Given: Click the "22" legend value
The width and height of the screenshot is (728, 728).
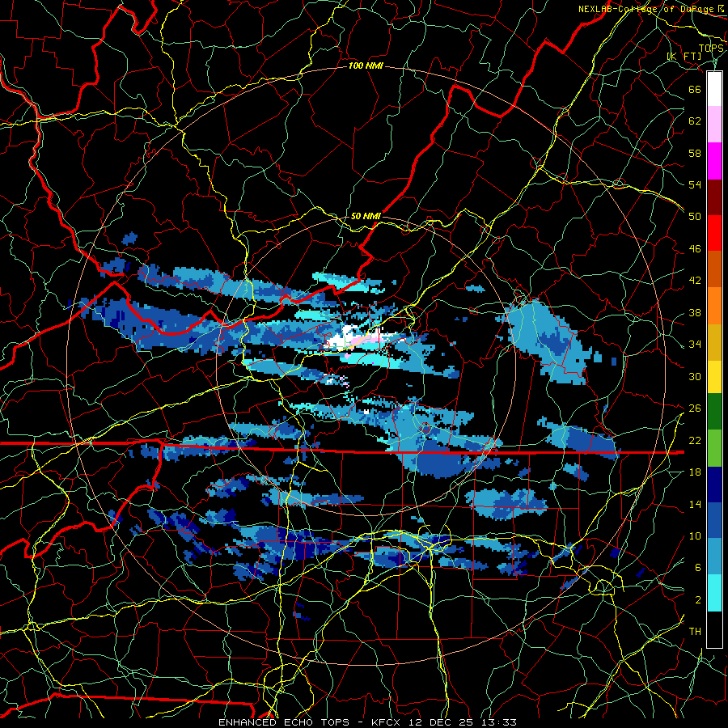Looking at the screenshot, I should [695, 440].
